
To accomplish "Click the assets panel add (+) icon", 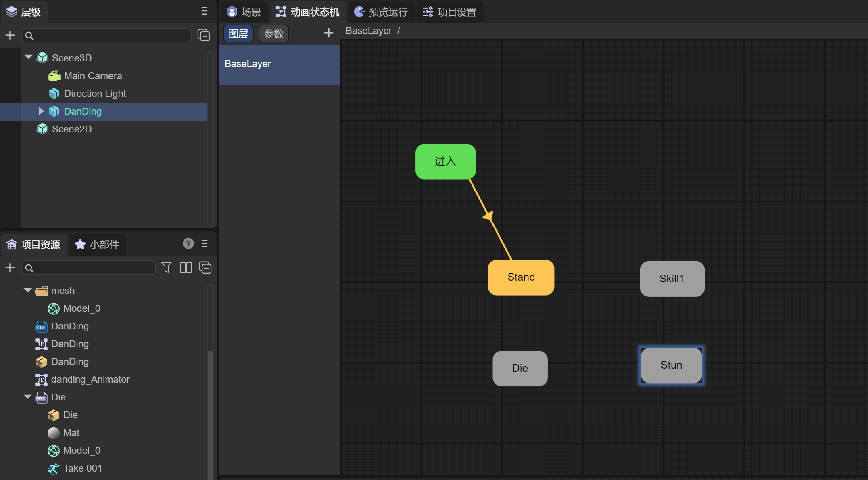I will pyautogui.click(x=10, y=268).
